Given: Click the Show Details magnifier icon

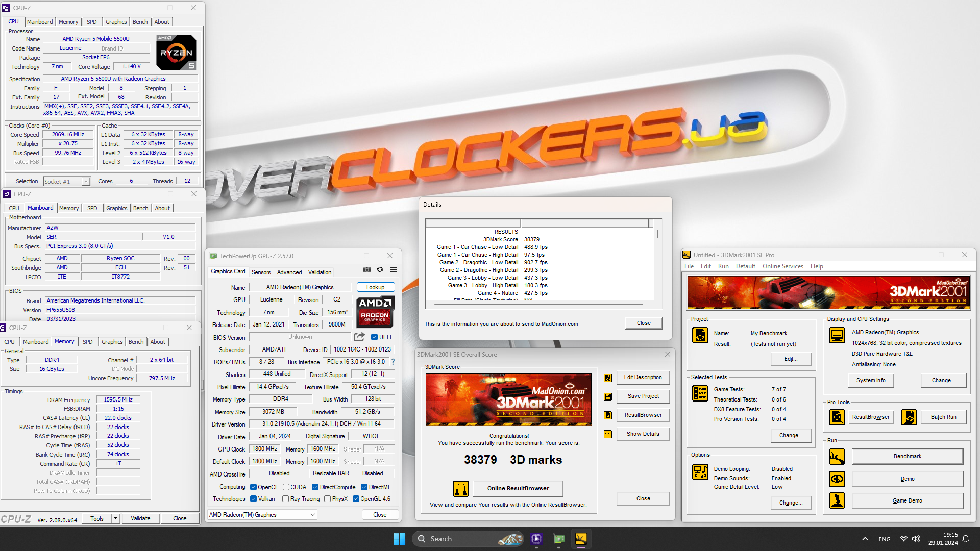Looking at the screenshot, I should pos(607,434).
